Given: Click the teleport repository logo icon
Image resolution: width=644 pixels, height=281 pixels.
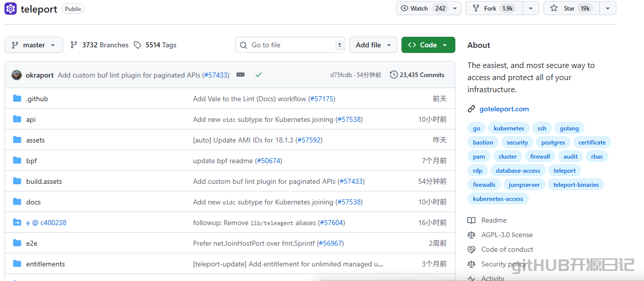Looking at the screenshot, I should click(11, 9).
